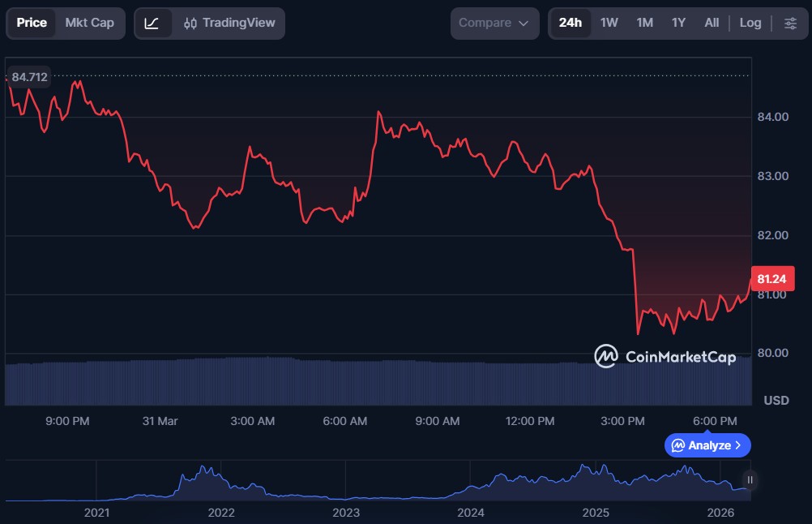Click the 81.24 current price label
Image resolution: width=812 pixels, height=524 pixels.
pyautogui.click(x=772, y=279)
